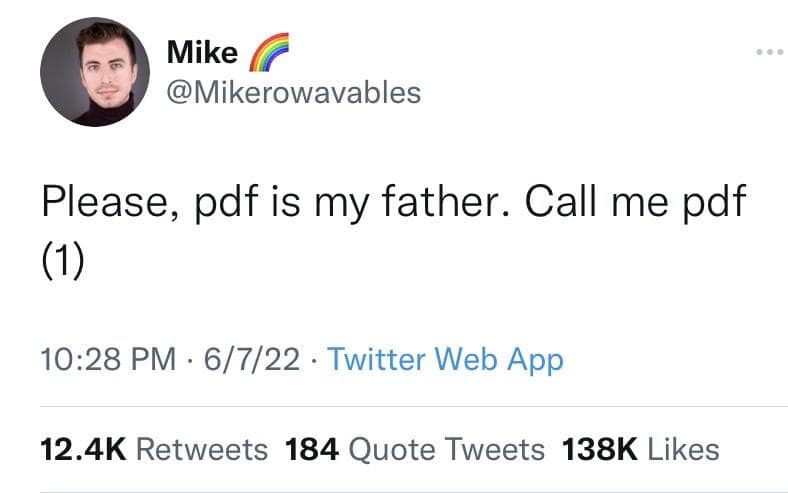View the list via the Retweets label
This screenshot has height=493, width=788.
click(201, 450)
